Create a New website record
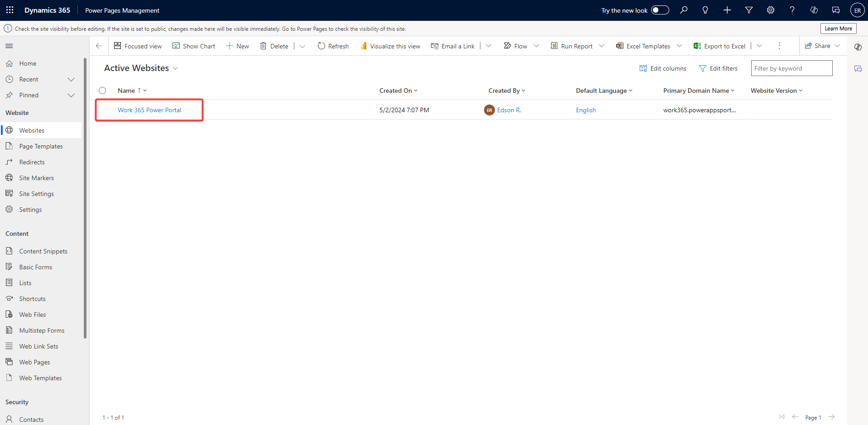 click(237, 46)
